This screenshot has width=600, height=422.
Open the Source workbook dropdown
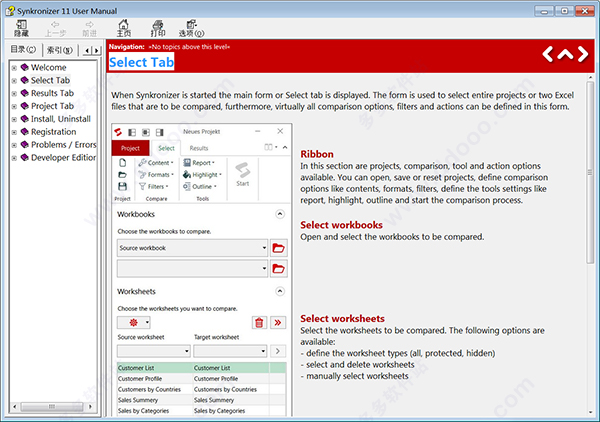tap(264, 248)
